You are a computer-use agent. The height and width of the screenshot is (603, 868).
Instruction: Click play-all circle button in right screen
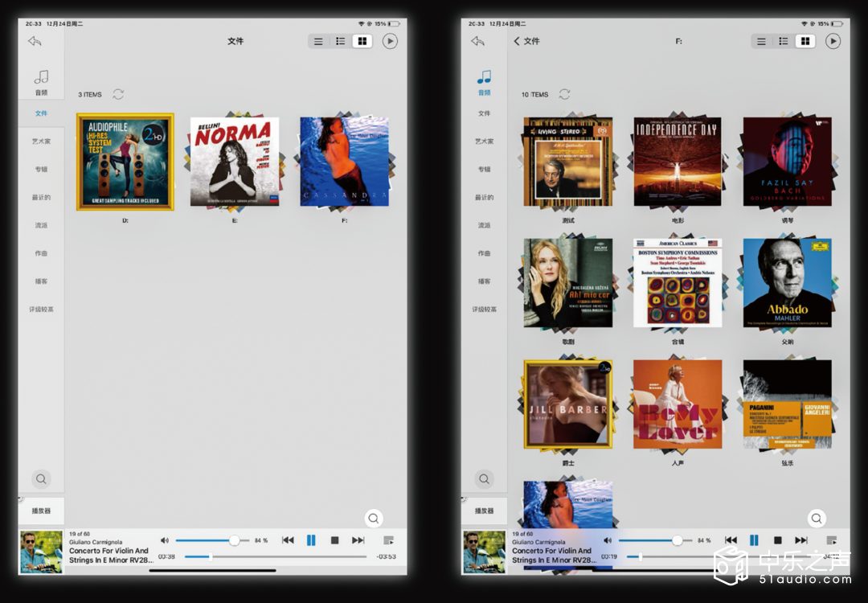[833, 41]
